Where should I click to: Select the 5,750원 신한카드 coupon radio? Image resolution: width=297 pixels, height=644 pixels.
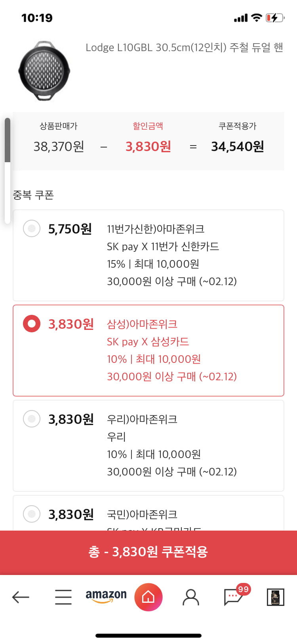pyautogui.click(x=32, y=228)
